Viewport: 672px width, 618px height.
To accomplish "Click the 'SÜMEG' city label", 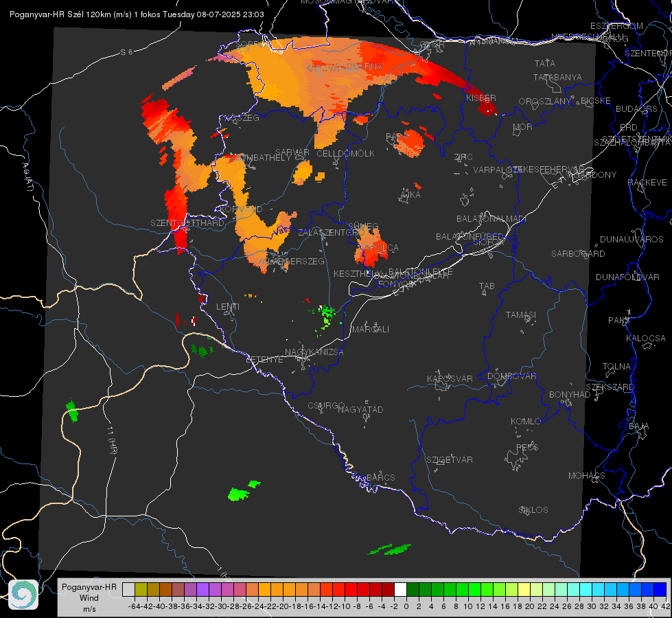I will click(x=363, y=226).
